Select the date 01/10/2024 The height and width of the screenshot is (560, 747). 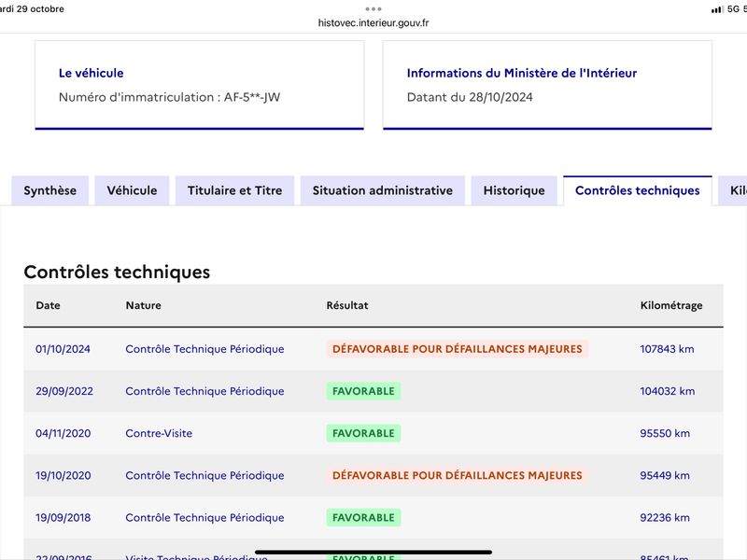pyautogui.click(x=63, y=349)
